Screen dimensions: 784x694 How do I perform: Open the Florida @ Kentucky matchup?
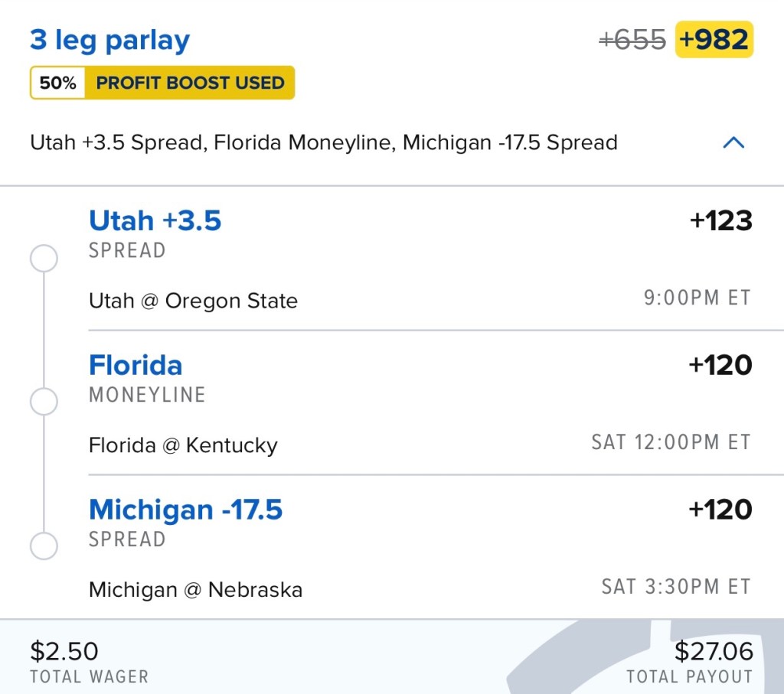[x=183, y=445]
